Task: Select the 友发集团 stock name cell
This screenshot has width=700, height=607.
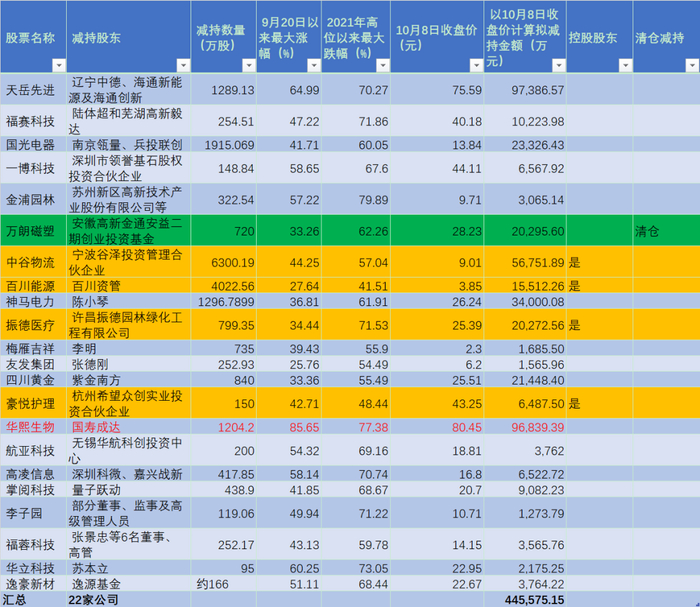Action: [33, 364]
